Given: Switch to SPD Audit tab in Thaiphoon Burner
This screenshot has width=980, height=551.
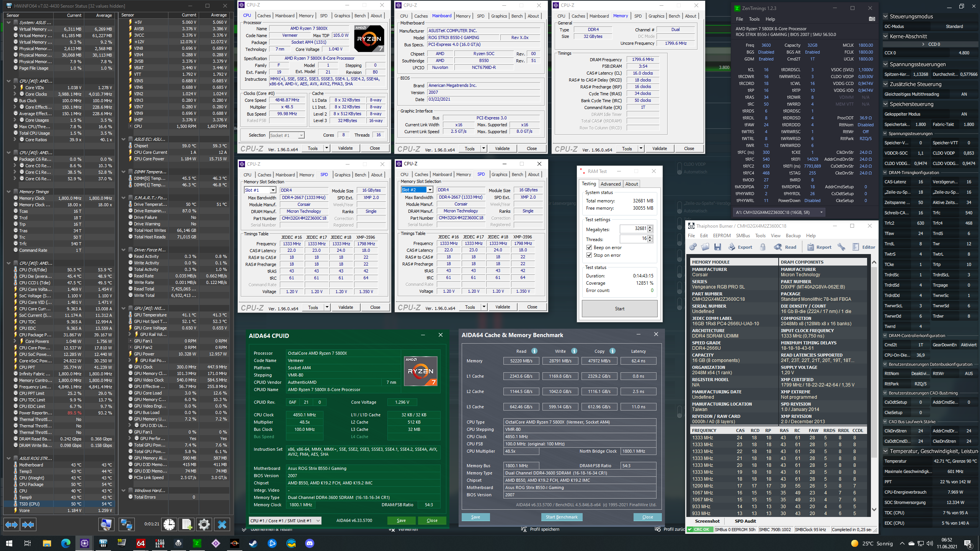Looking at the screenshot, I should [745, 521].
